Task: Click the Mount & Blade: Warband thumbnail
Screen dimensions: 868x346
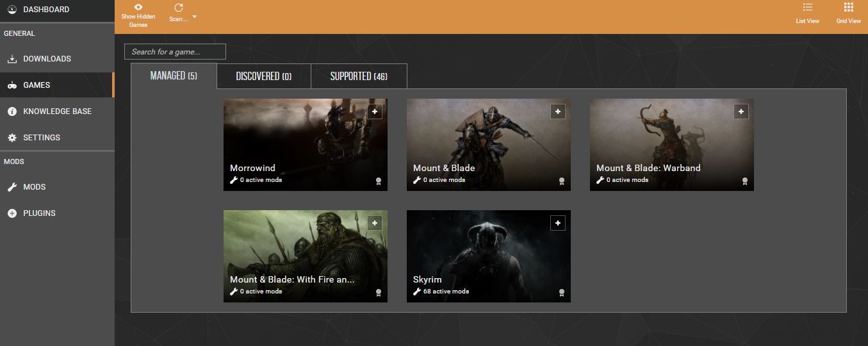Action: point(672,145)
